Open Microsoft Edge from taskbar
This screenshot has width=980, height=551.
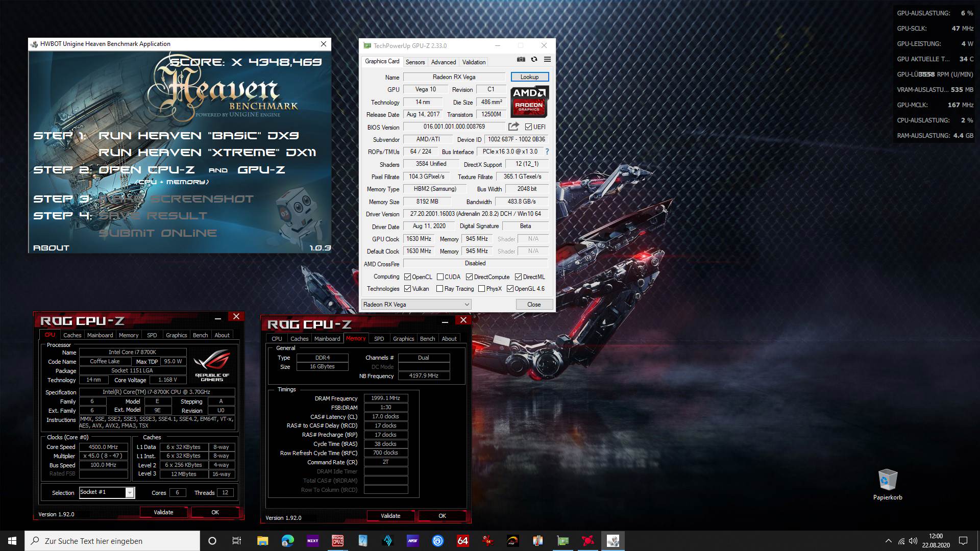[x=287, y=541]
